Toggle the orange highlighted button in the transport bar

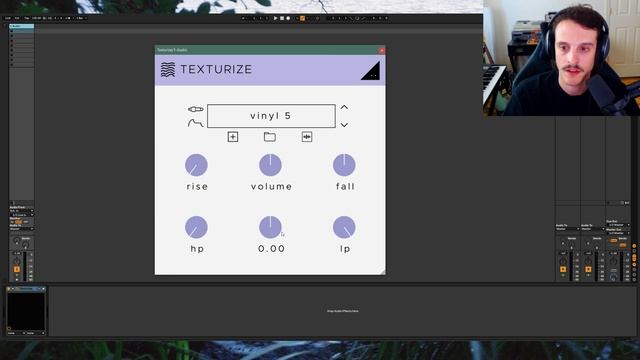302,18
